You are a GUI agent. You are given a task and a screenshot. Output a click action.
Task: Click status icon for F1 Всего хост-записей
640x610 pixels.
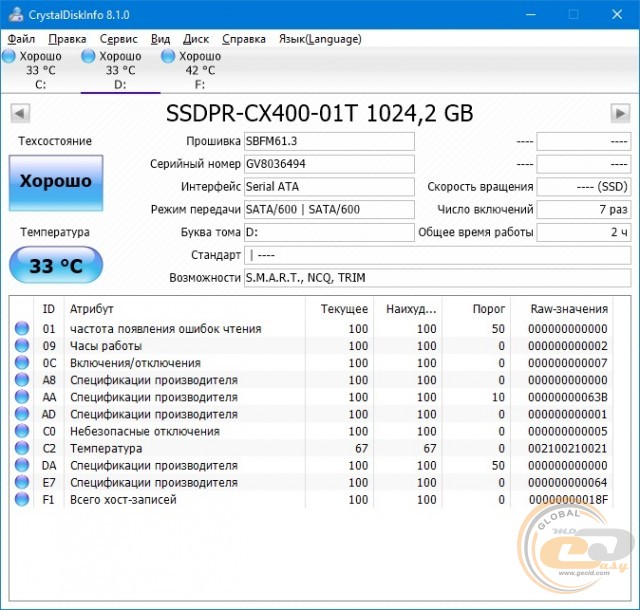click(x=22, y=499)
